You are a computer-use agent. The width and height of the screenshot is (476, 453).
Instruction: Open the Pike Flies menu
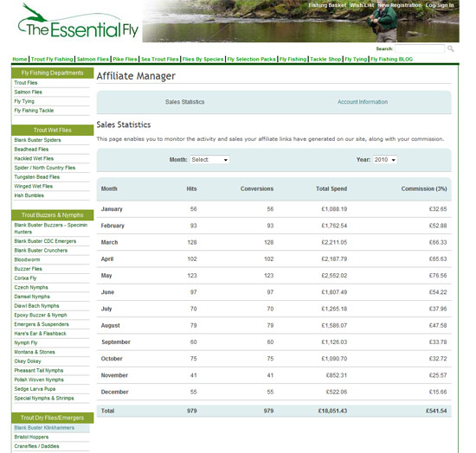[125, 59]
